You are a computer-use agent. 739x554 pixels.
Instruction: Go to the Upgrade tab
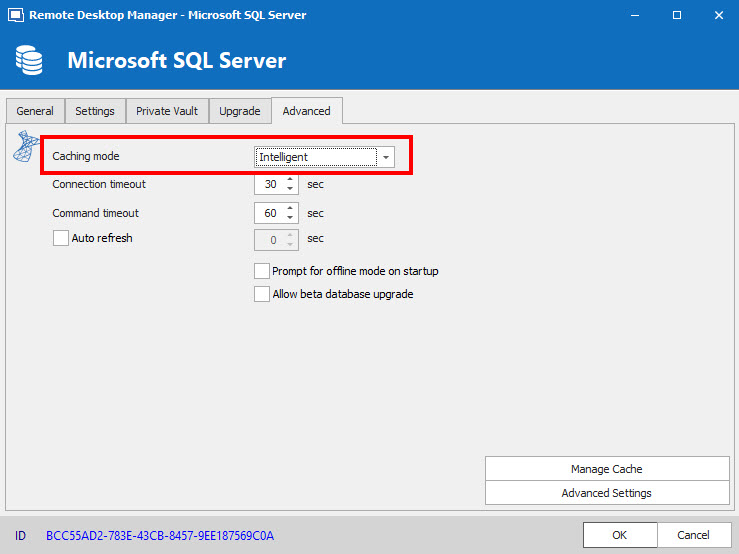click(x=240, y=111)
